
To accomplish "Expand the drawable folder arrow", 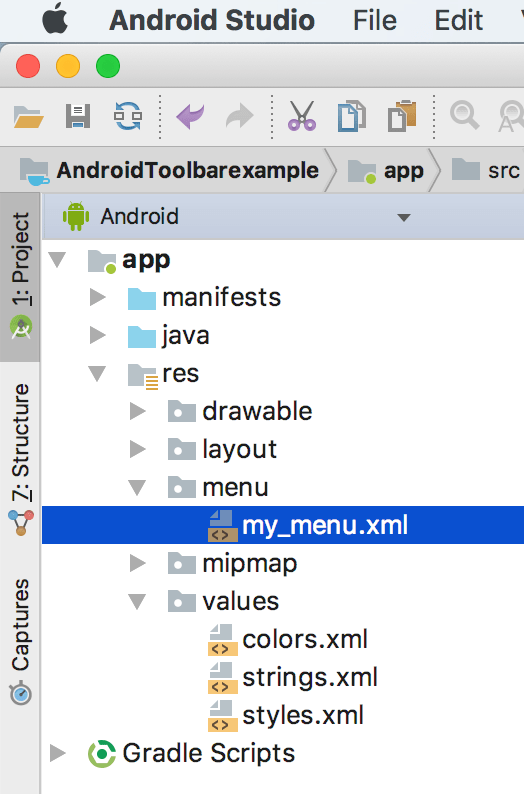I will click(x=137, y=411).
